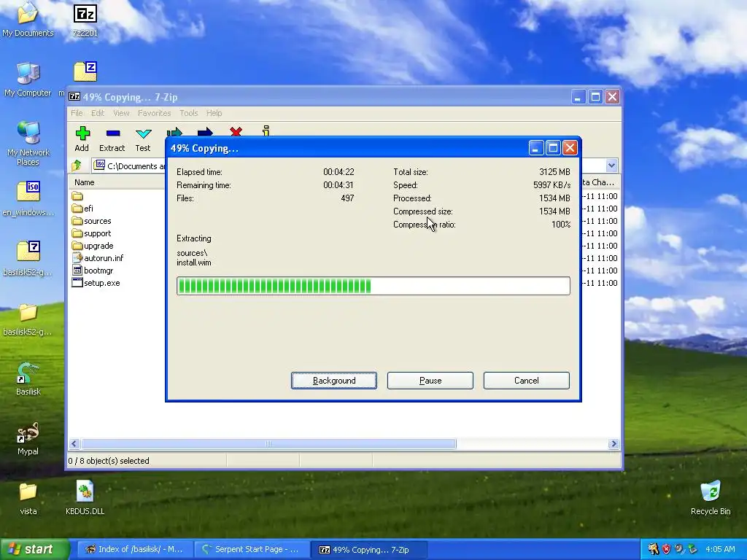Screen dimensions: 747x560
Task: Switch to Serpent Start Page taskbar item
Action: tap(252, 550)
